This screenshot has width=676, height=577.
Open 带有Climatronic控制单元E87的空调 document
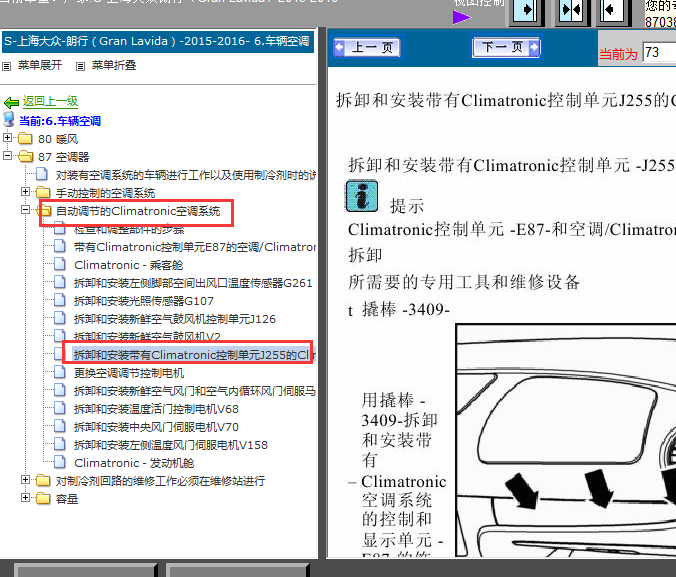pos(195,247)
